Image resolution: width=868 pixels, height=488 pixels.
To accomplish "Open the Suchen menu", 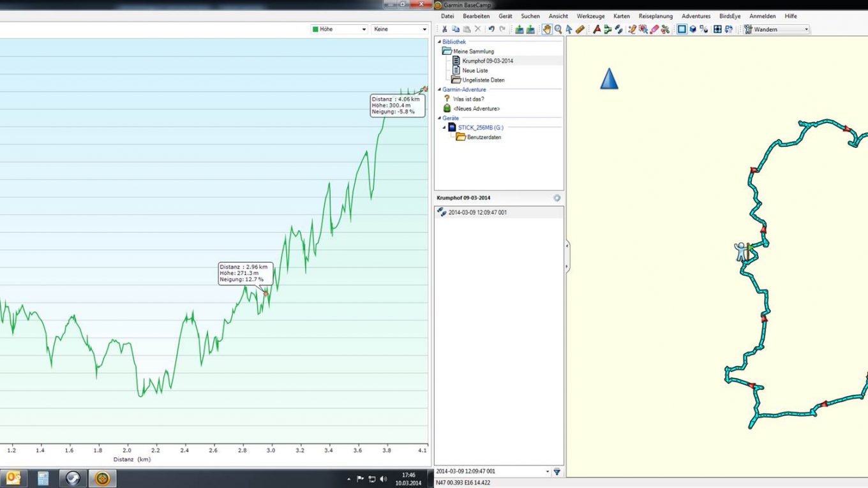I will click(530, 16).
